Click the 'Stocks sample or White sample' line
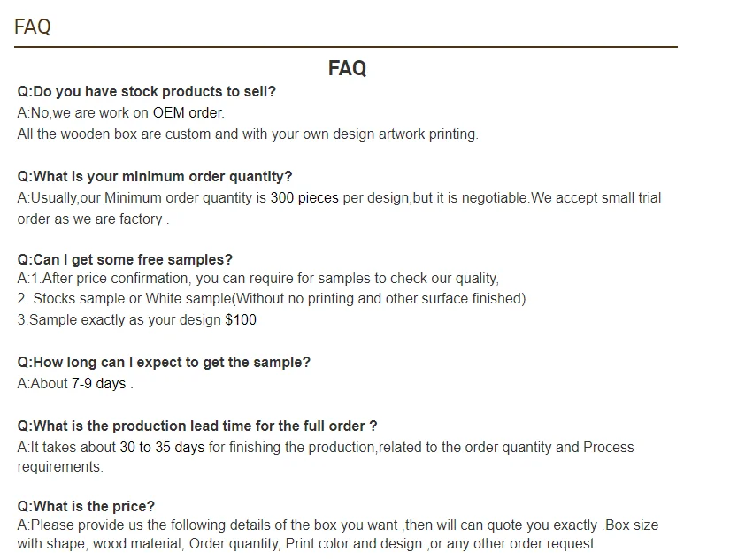 pyautogui.click(x=272, y=298)
